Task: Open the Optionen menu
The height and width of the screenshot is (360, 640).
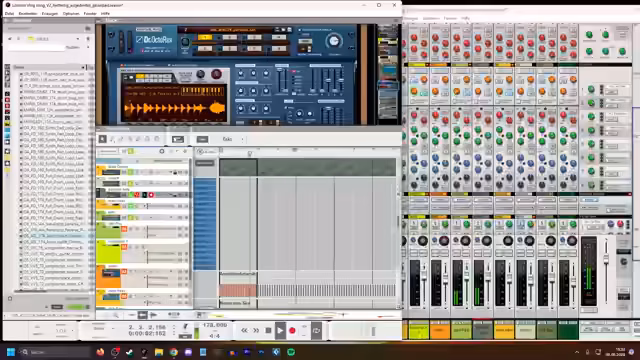Action: point(71,13)
